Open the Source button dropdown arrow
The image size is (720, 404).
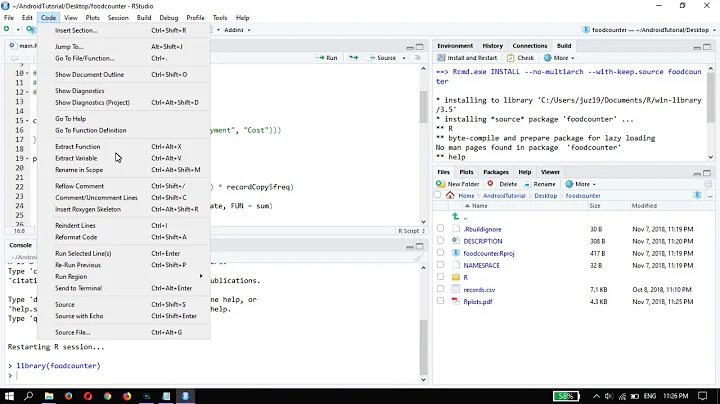[x=404, y=58]
